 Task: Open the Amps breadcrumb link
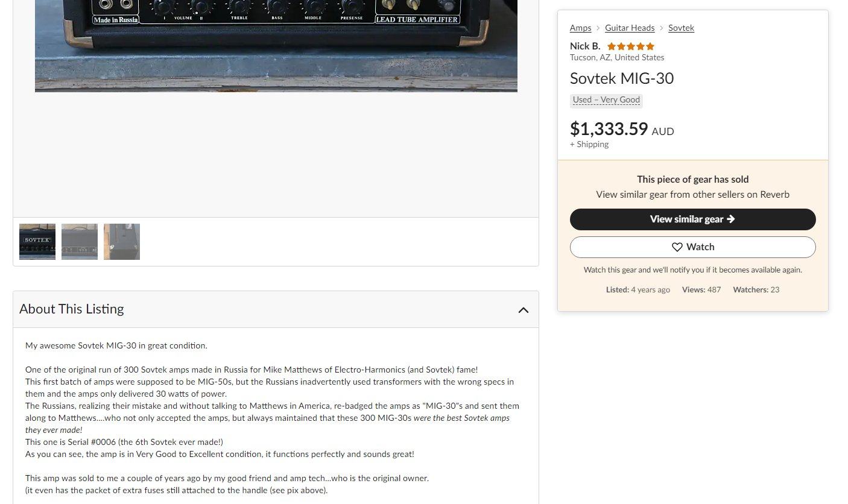pos(580,28)
